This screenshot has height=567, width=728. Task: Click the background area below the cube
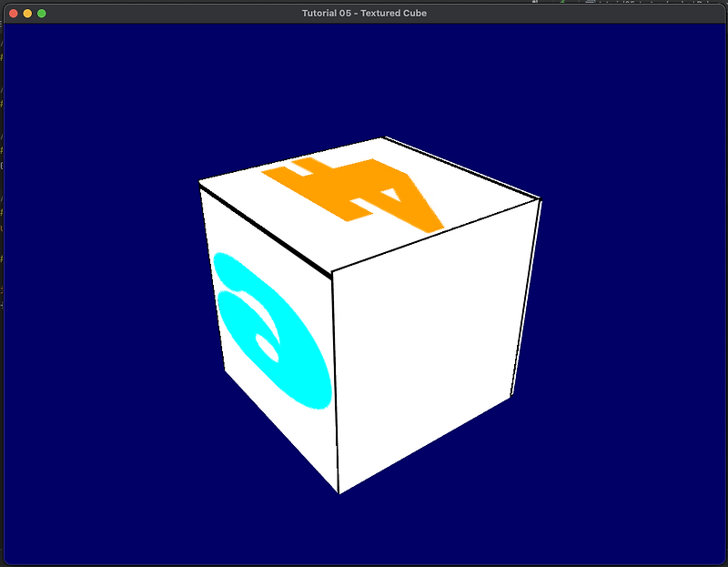(364, 528)
